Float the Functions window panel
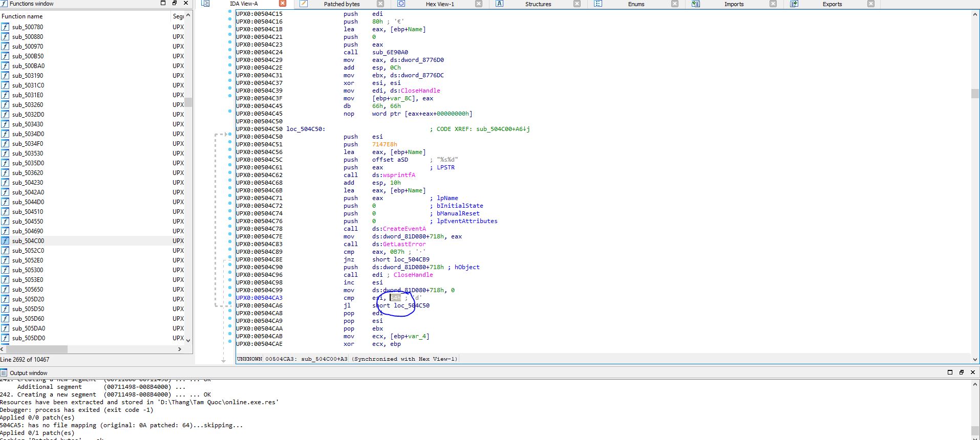Viewport: 980px width, 440px height. click(174, 3)
